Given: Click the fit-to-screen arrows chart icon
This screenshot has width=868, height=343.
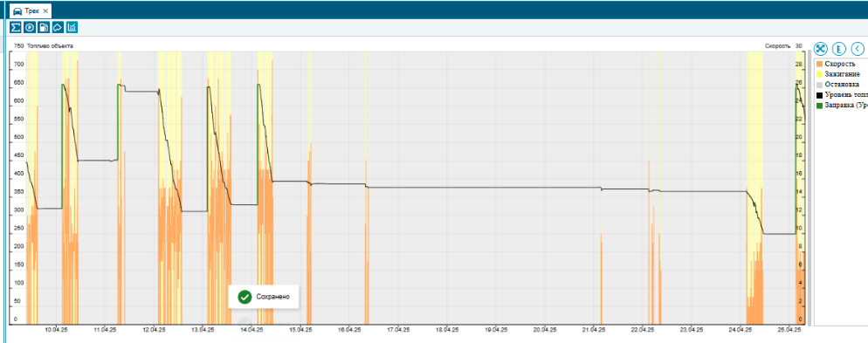Looking at the screenshot, I should 821,48.
